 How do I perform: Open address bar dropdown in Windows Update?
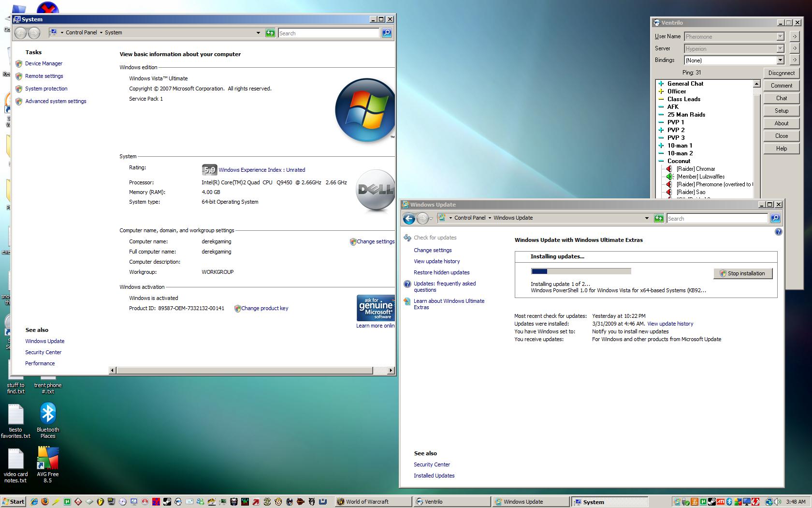[647, 218]
